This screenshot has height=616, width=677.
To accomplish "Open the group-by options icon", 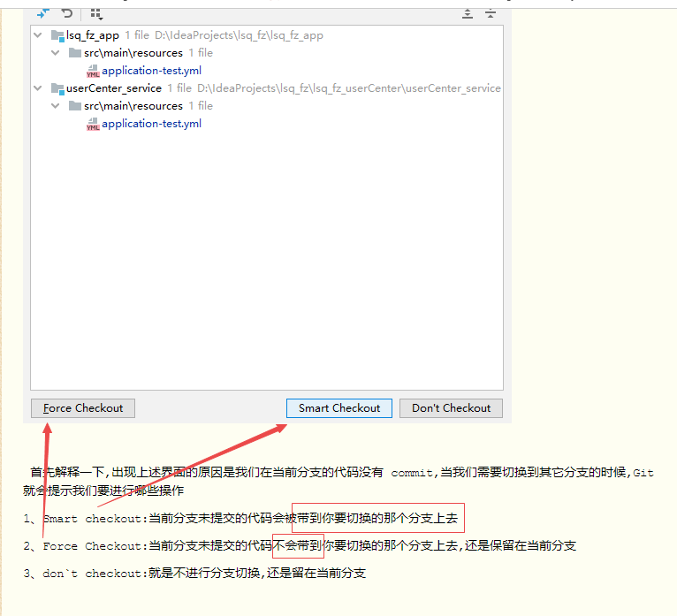I will 96,14.
